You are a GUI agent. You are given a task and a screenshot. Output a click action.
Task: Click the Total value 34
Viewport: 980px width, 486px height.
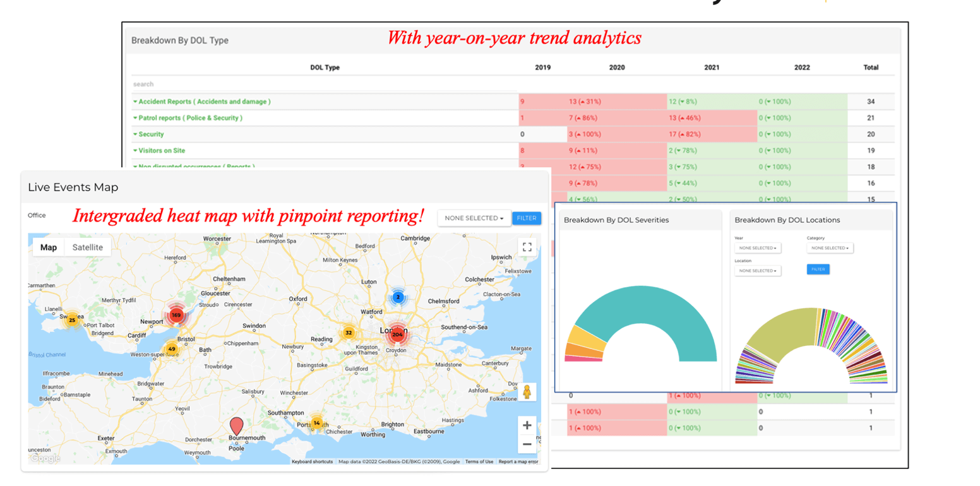click(871, 101)
